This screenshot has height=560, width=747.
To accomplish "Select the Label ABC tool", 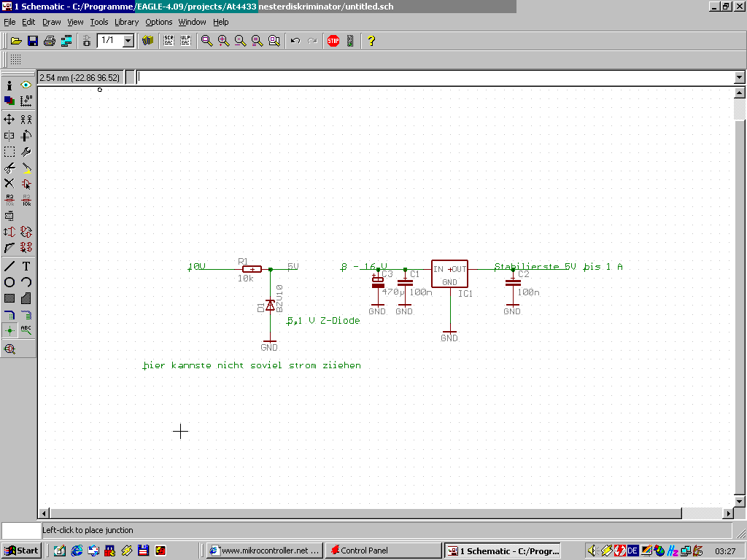I will (26, 330).
